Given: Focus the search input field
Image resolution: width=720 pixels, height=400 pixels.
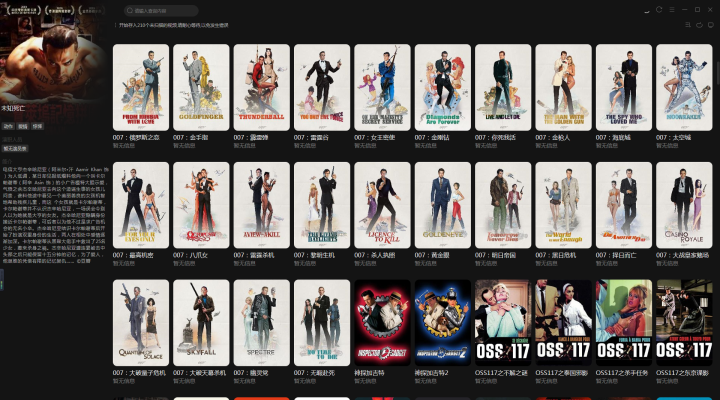Looking at the screenshot, I should coord(165,11).
